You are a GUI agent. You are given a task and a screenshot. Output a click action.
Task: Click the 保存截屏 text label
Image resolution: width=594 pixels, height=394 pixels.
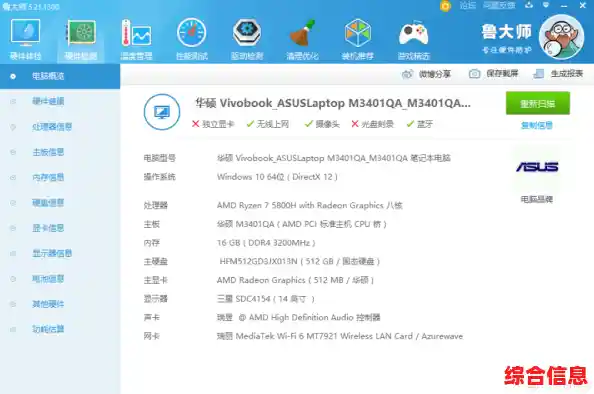click(502, 73)
